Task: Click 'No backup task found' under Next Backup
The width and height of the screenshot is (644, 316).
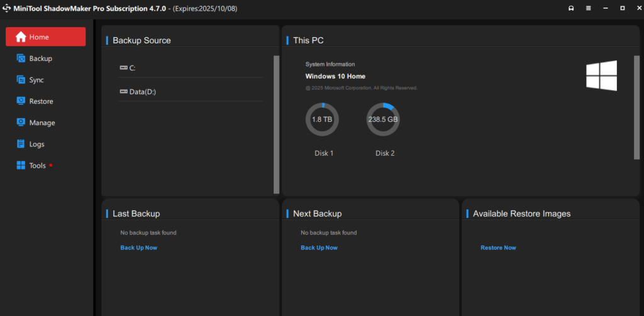Action: (x=328, y=232)
